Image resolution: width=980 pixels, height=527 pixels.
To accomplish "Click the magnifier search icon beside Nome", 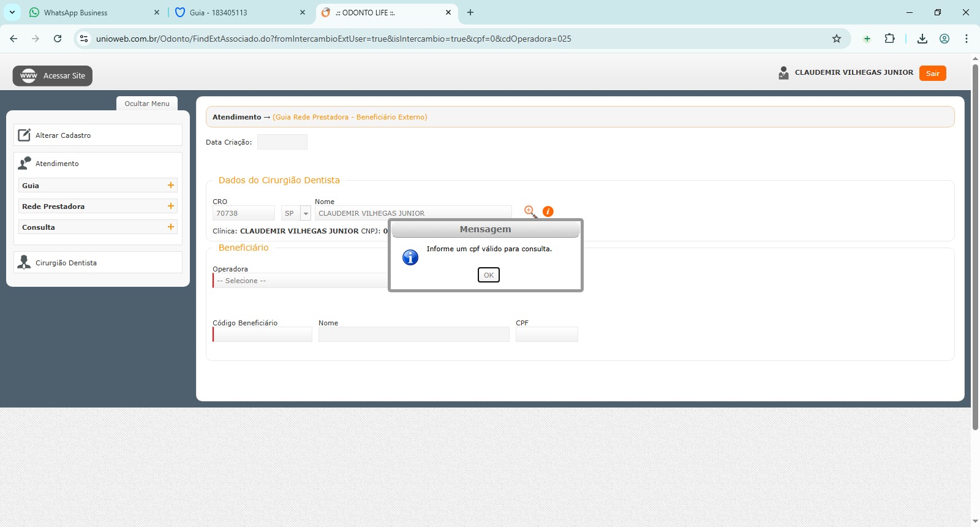I will tap(530, 212).
